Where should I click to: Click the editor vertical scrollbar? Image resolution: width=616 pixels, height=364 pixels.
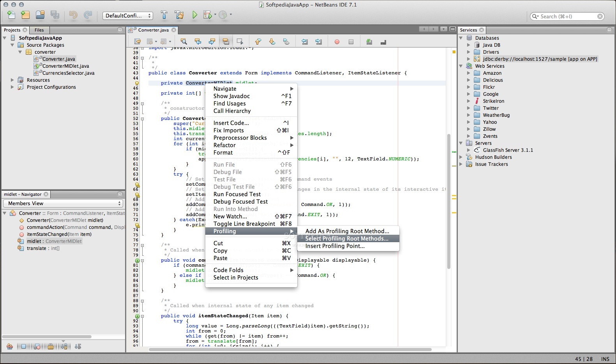[x=449, y=201]
